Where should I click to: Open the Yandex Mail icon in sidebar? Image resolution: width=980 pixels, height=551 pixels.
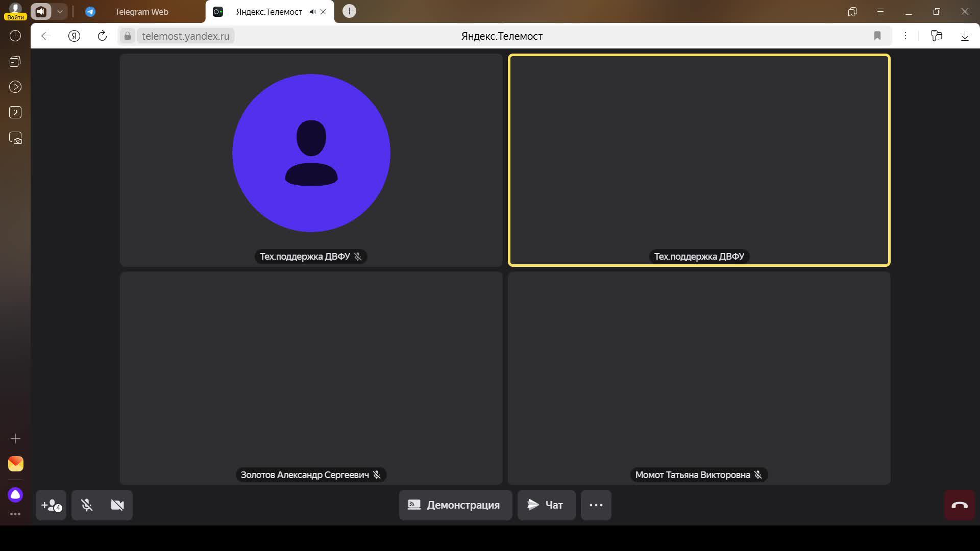pos(15,463)
